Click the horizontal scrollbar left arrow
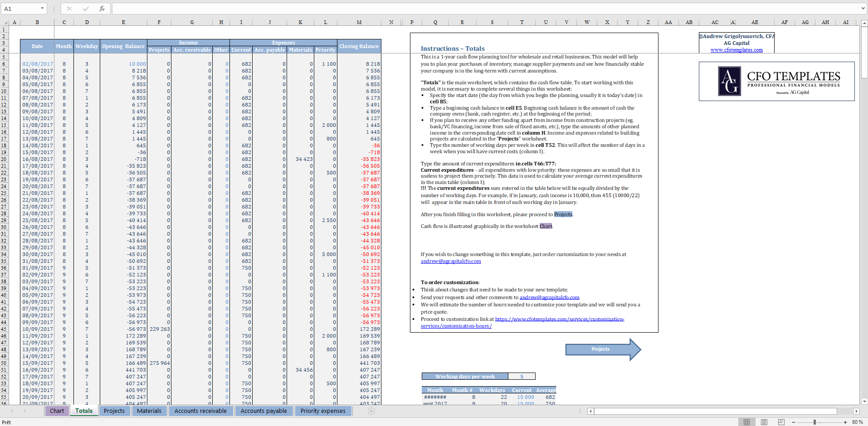Image resolution: width=868 pixels, height=426 pixels. (x=590, y=411)
